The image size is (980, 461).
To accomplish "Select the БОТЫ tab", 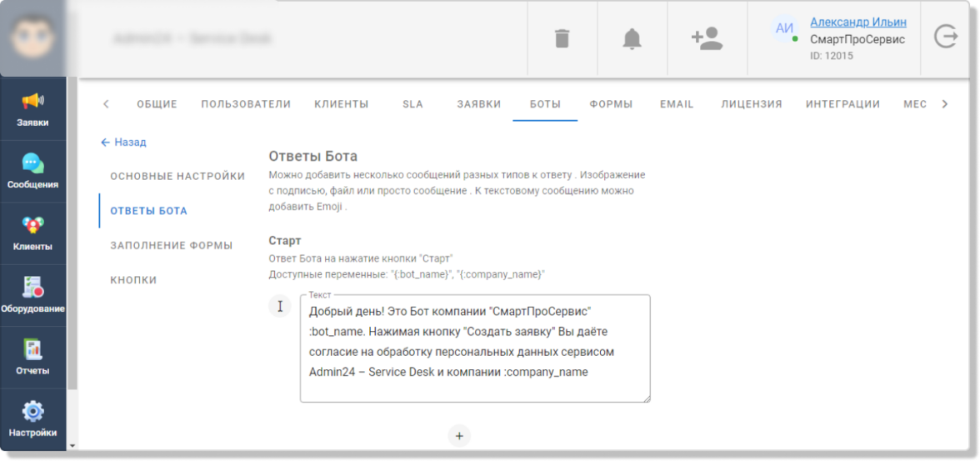I will click(x=545, y=104).
